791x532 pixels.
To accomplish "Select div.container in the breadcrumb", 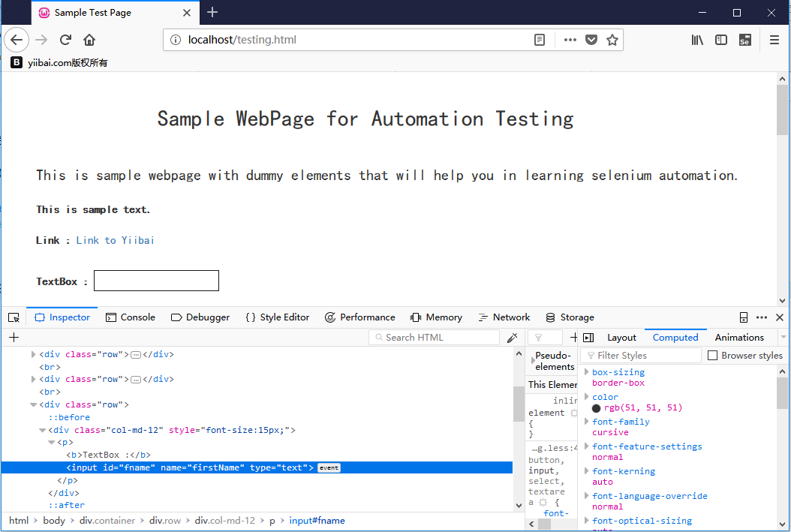I will (107, 521).
